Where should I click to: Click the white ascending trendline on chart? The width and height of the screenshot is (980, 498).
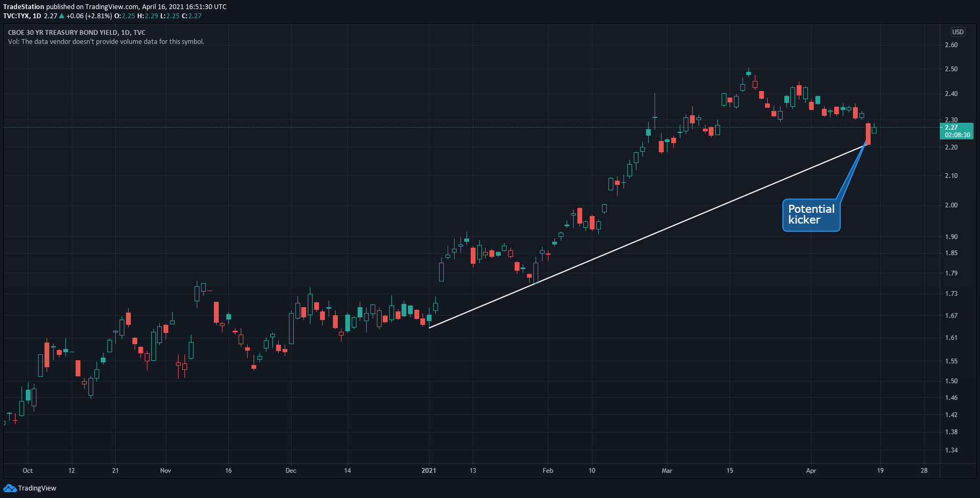tap(648, 236)
